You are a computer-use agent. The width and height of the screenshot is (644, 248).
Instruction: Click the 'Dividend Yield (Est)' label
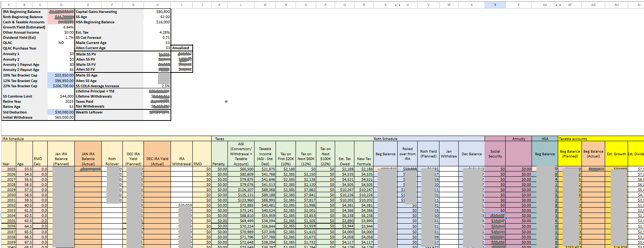19,38
